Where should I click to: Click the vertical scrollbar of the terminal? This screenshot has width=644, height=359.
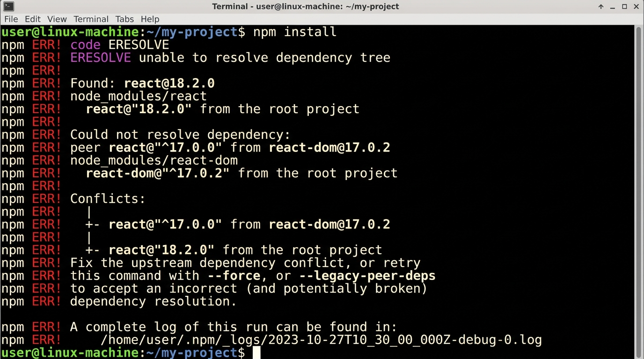pos(639,192)
